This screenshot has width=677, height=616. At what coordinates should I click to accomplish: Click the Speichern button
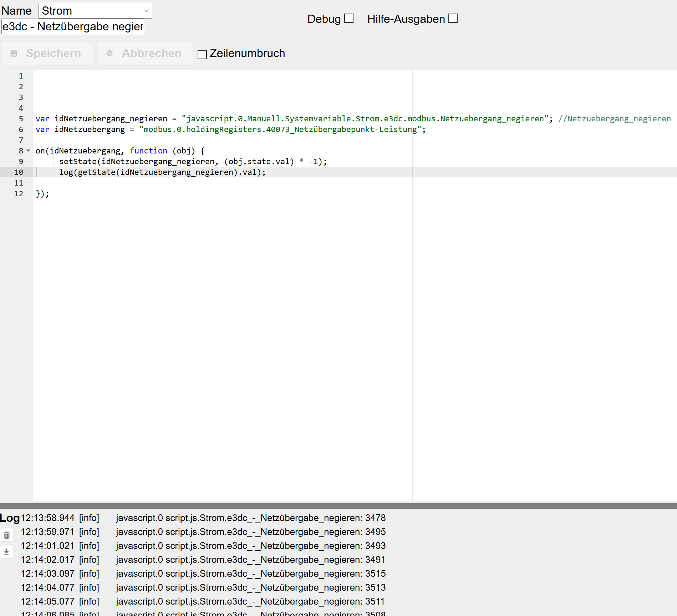47,53
